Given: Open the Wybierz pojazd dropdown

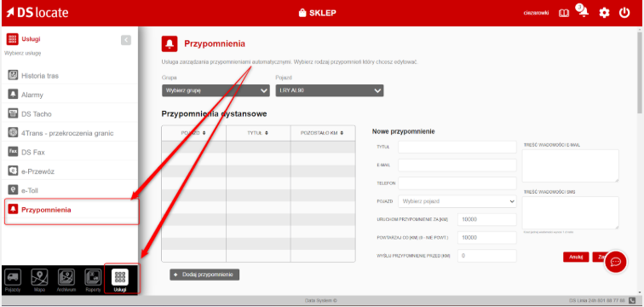Looking at the screenshot, I should click(457, 201).
